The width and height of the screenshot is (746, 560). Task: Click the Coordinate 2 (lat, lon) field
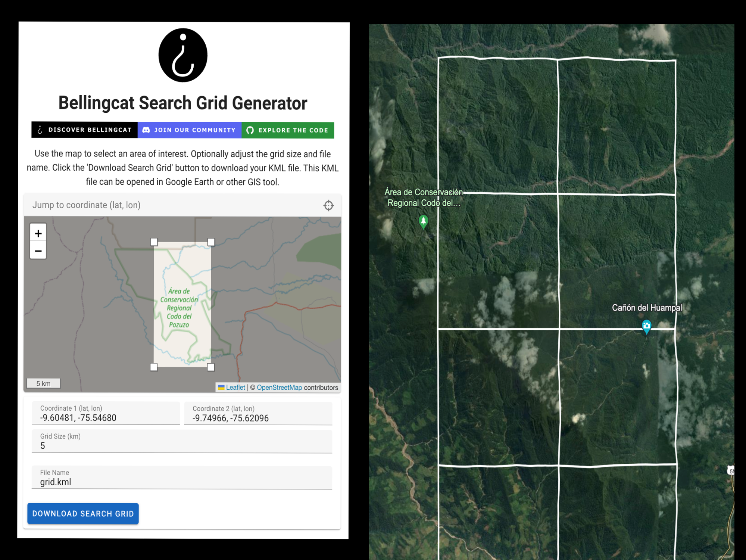pos(258,414)
